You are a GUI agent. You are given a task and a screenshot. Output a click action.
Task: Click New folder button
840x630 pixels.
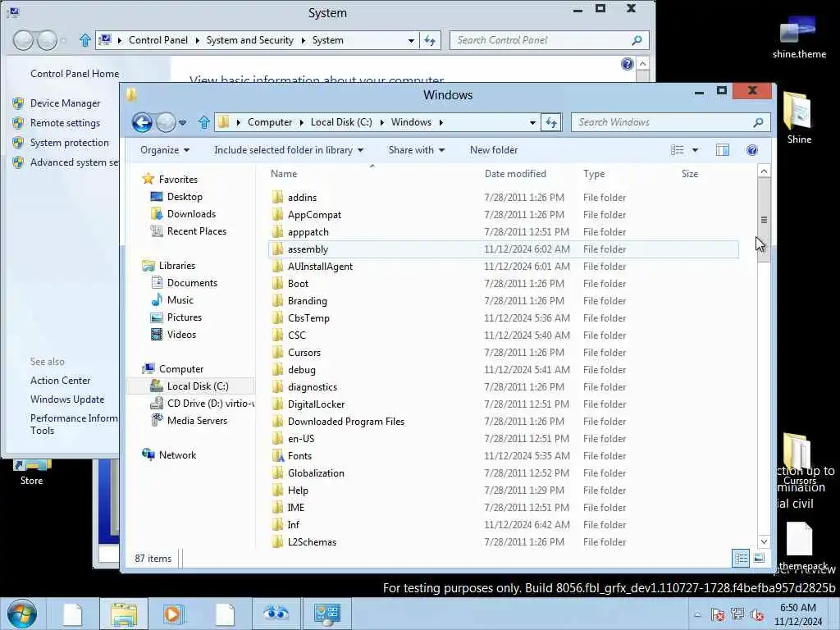tap(494, 150)
